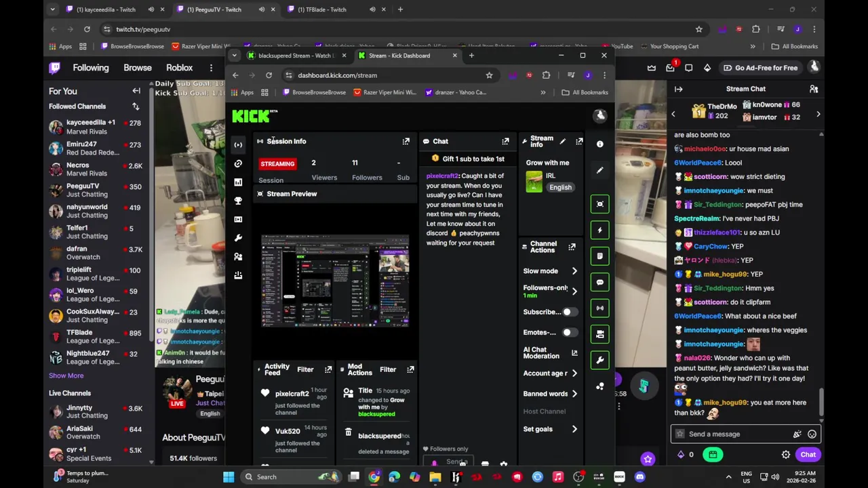The height and width of the screenshot is (488, 868).
Task: Open the Kick sidebar wrench settings icon
Action: point(238,238)
